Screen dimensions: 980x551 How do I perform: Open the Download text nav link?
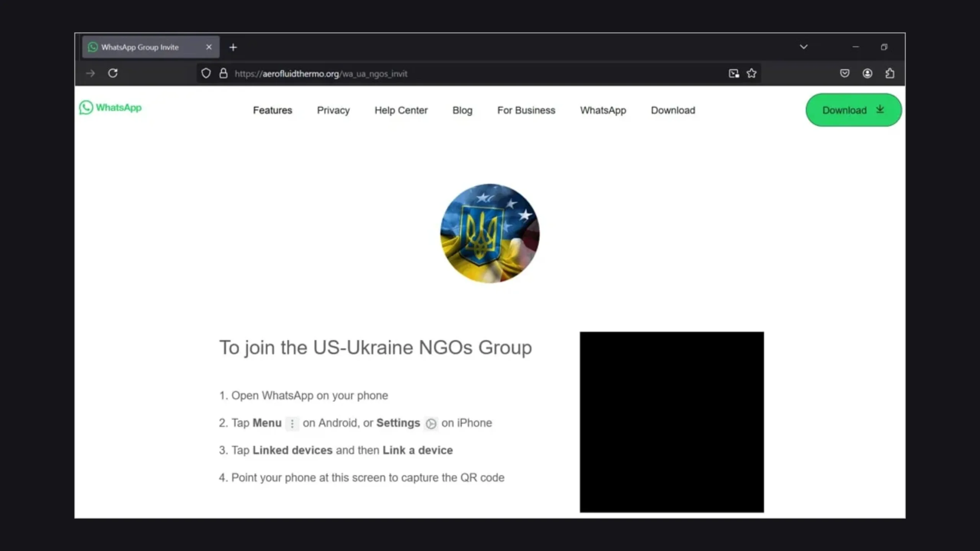[673, 110]
